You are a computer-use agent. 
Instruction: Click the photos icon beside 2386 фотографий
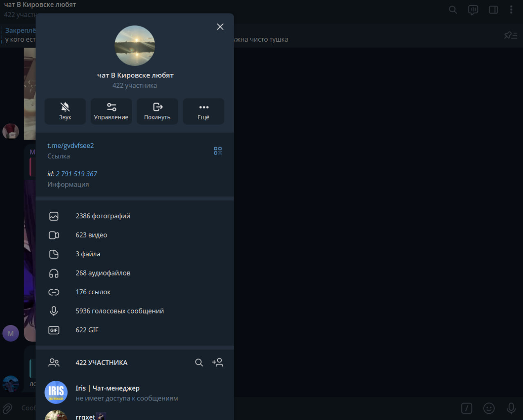54,216
